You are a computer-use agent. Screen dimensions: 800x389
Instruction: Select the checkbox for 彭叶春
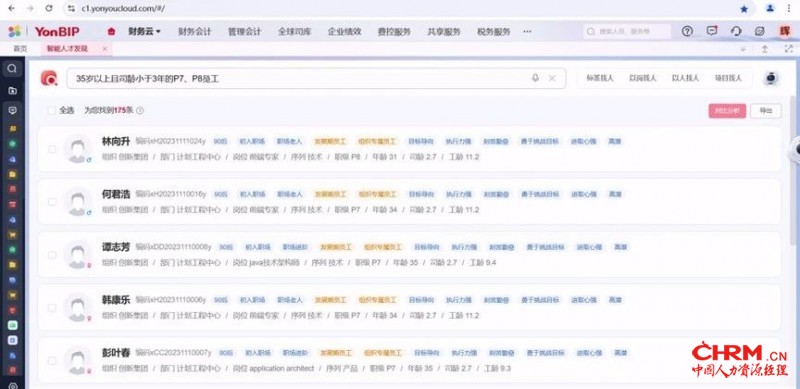pyautogui.click(x=52, y=361)
